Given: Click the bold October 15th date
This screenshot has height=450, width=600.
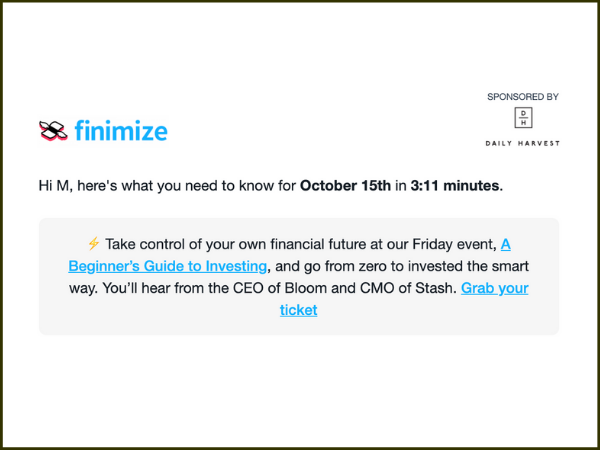Looking at the screenshot, I should coord(345,186).
